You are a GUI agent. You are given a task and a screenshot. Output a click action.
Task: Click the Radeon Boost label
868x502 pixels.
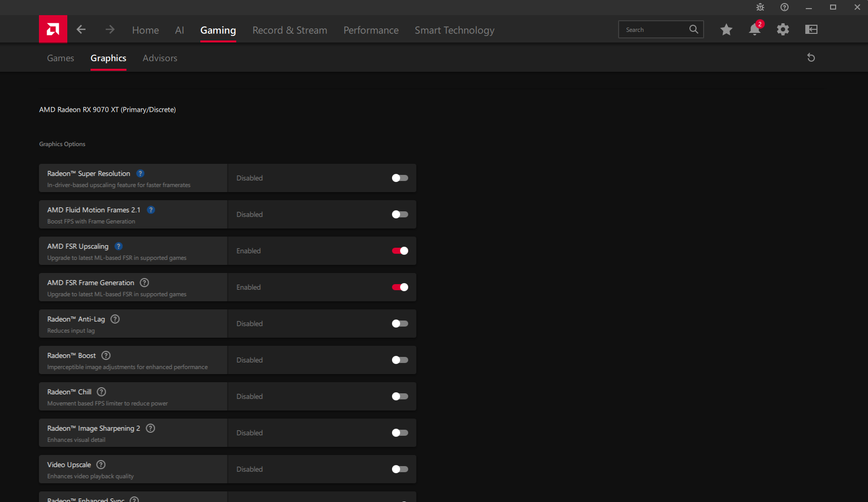pyautogui.click(x=71, y=355)
